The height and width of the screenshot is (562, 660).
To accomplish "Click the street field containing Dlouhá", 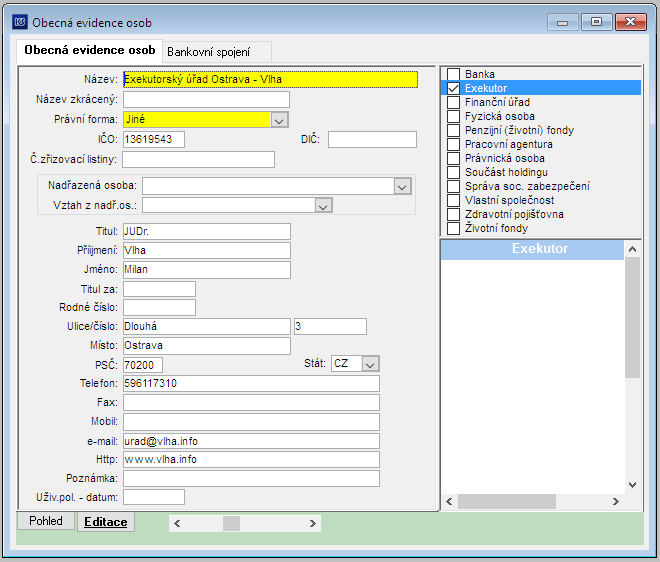I will point(207,327).
